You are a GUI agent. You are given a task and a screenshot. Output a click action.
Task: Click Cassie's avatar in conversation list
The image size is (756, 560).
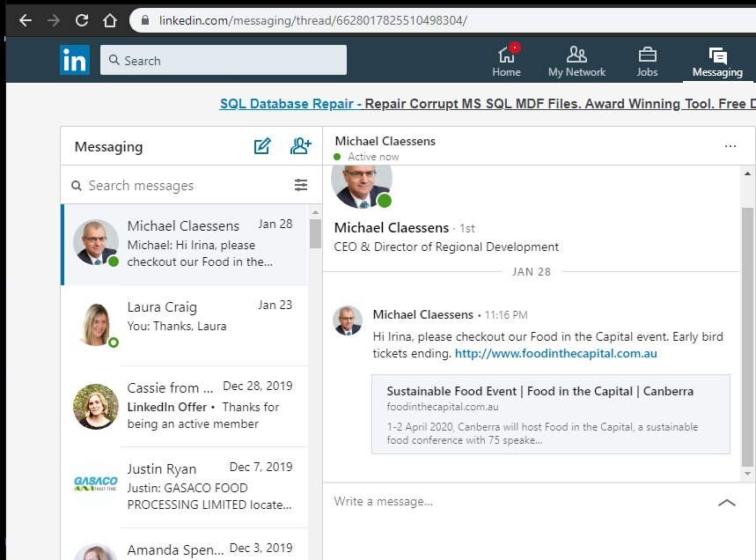click(x=95, y=406)
